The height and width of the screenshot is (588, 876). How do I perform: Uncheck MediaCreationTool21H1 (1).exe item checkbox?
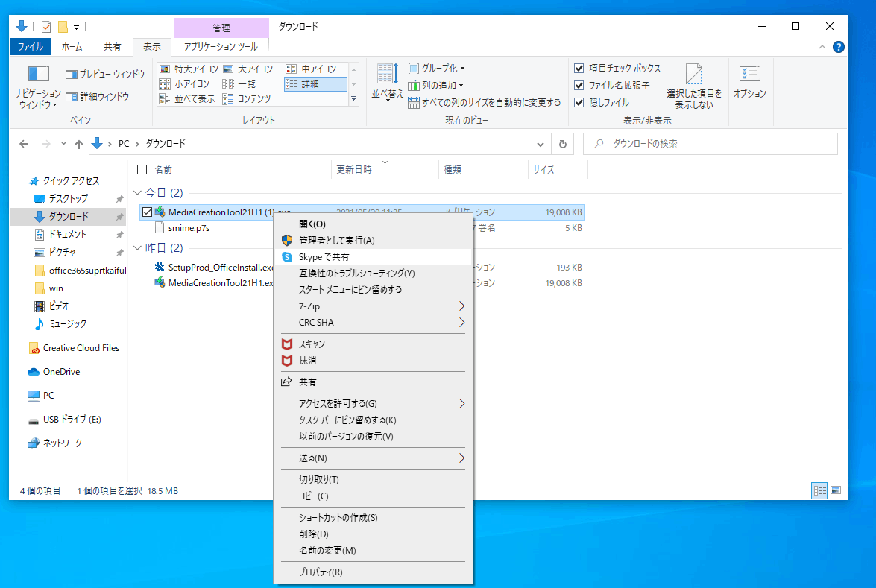point(147,212)
